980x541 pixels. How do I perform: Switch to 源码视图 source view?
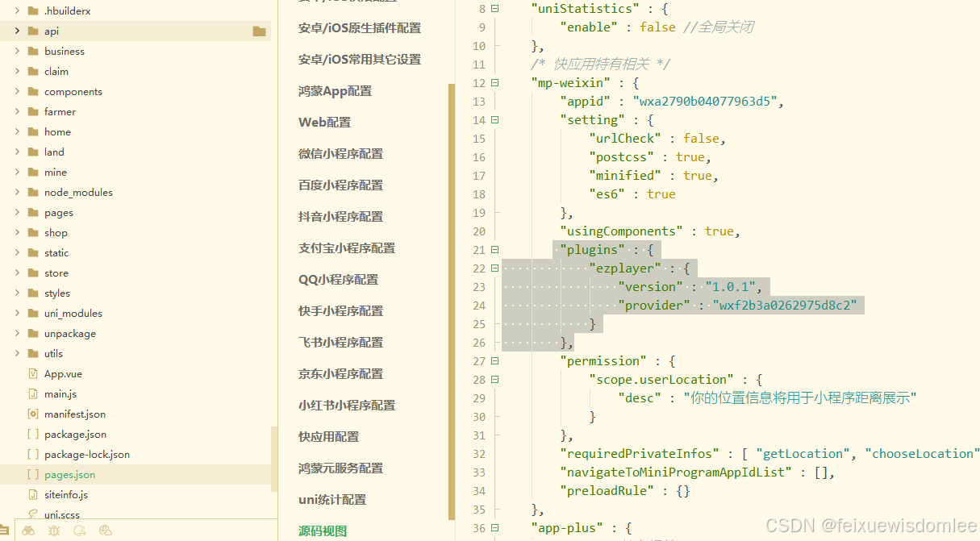tap(323, 531)
